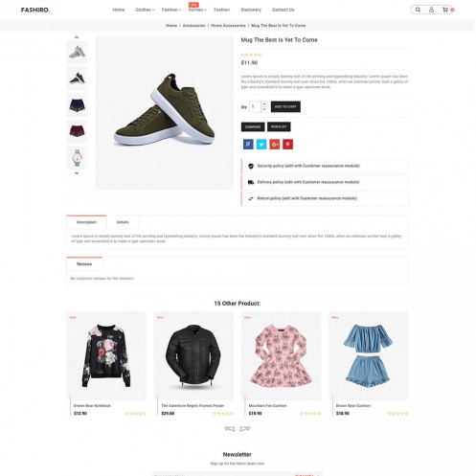Share product on Google Plus
This screenshot has height=476, width=476.
(x=275, y=145)
